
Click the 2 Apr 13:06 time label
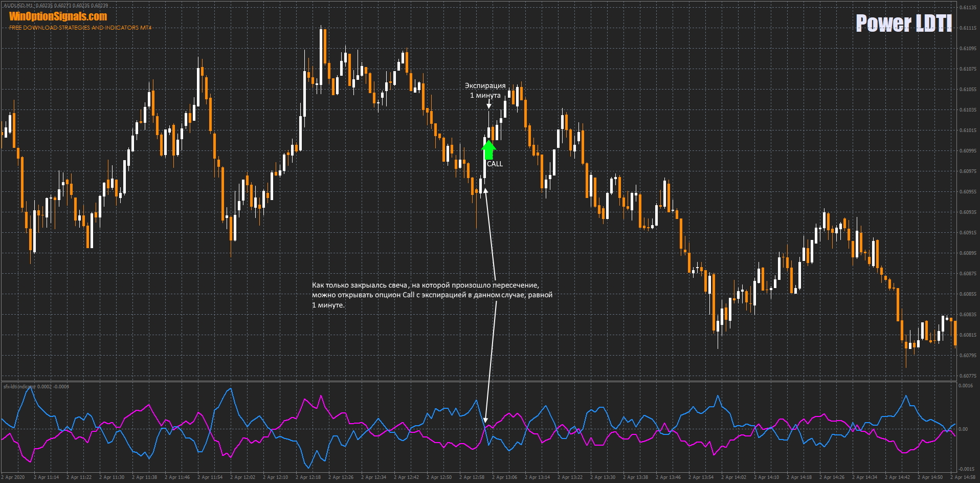(x=504, y=477)
